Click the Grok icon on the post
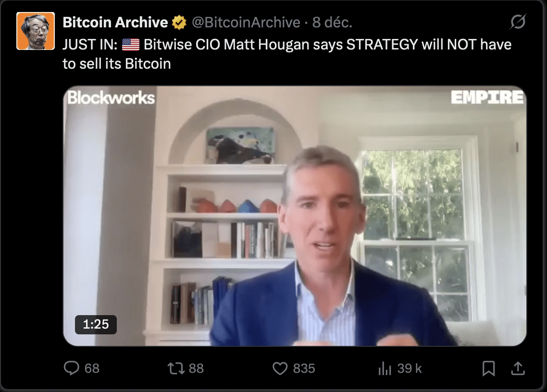This screenshot has width=547, height=392. tap(518, 22)
